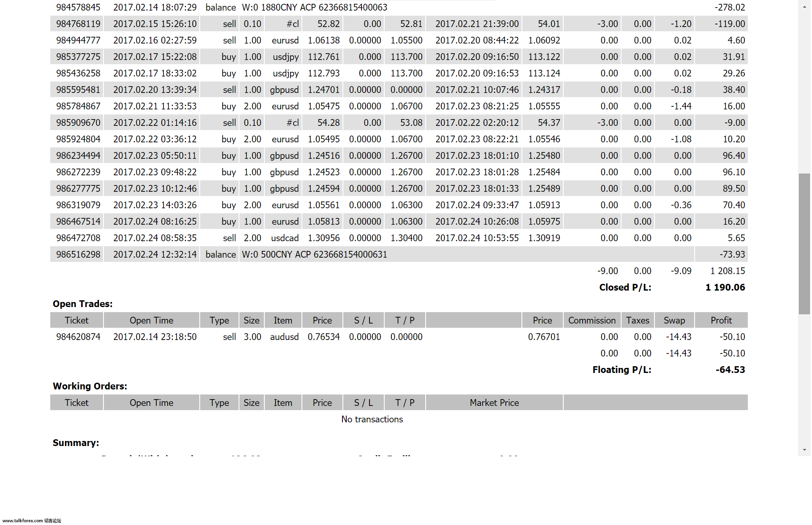This screenshot has width=812, height=525.
Task: Click the Open Trades heading
Action: click(83, 304)
